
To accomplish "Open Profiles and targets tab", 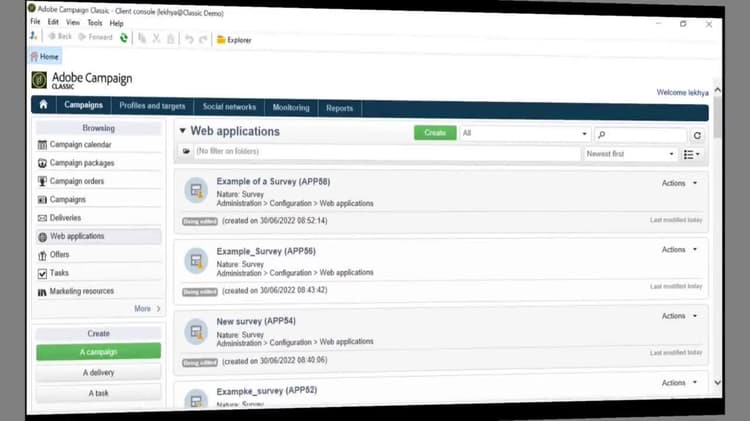I will (152, 106).
